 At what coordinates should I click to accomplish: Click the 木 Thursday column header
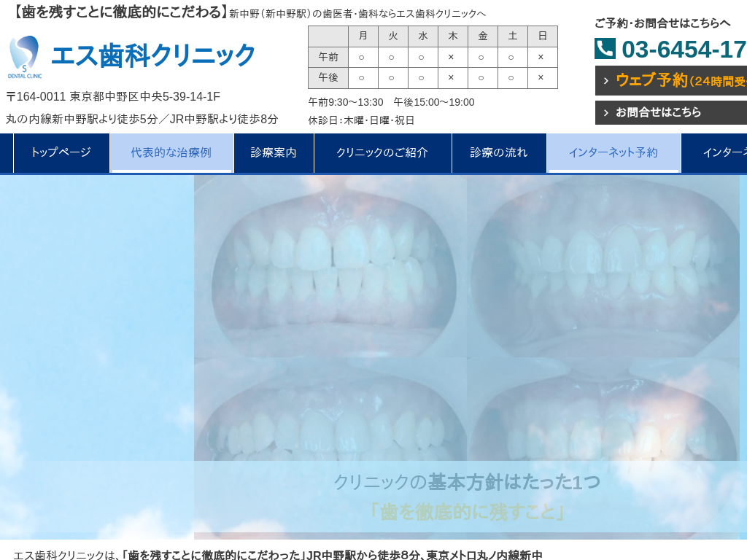pyautogui.click(x=453, y=36)
